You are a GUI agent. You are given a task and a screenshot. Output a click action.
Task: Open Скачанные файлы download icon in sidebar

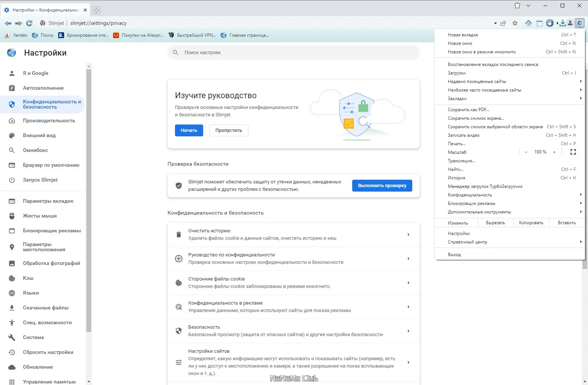tap(12, 308)
